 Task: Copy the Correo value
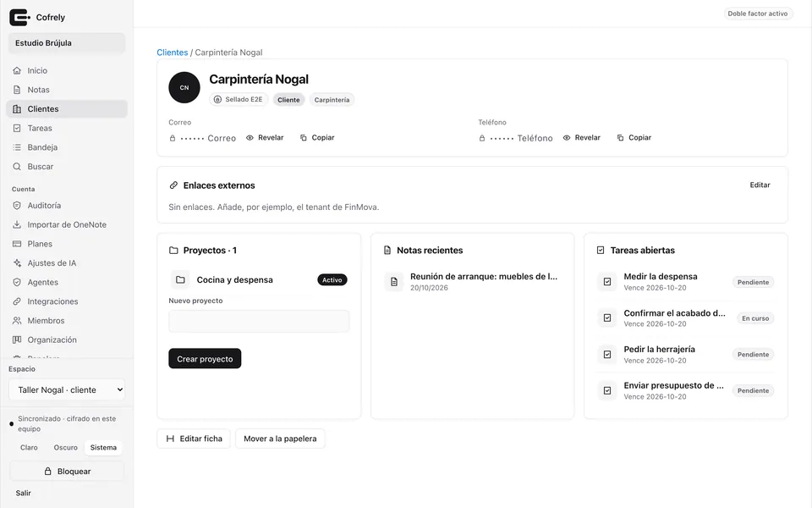pyautogui.click(x=317, y=137)
